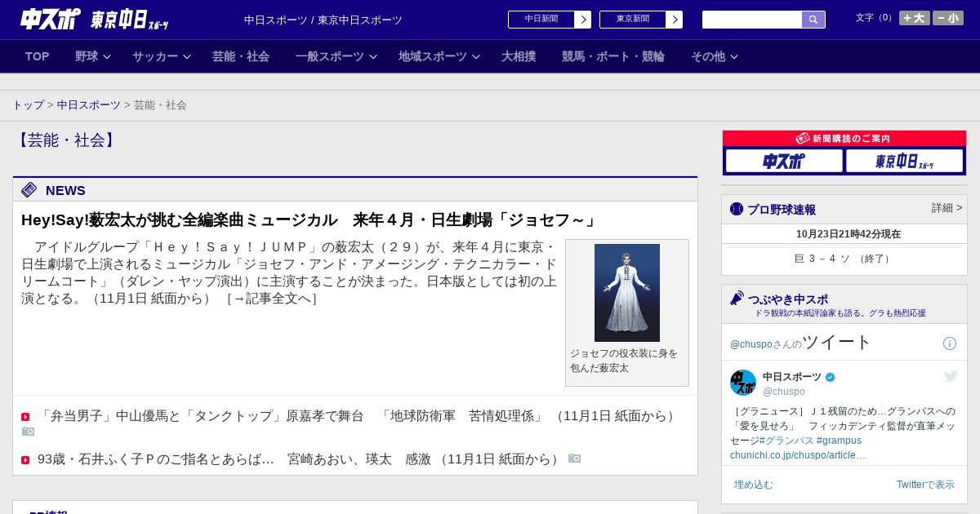The image size is (980, 514).
Task: Click the 新聞購読のご案内 banner heading
Action: pyautogui.click(x=844, y=139)
